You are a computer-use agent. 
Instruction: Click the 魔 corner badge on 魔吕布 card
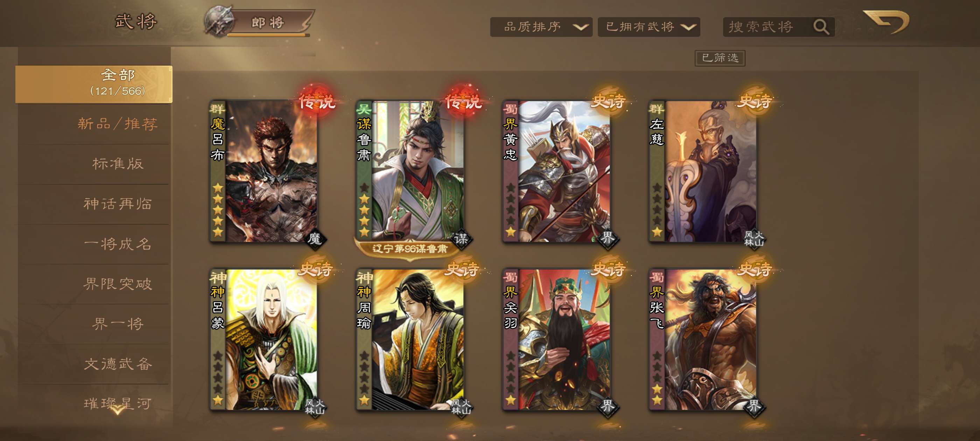point(315,239)
